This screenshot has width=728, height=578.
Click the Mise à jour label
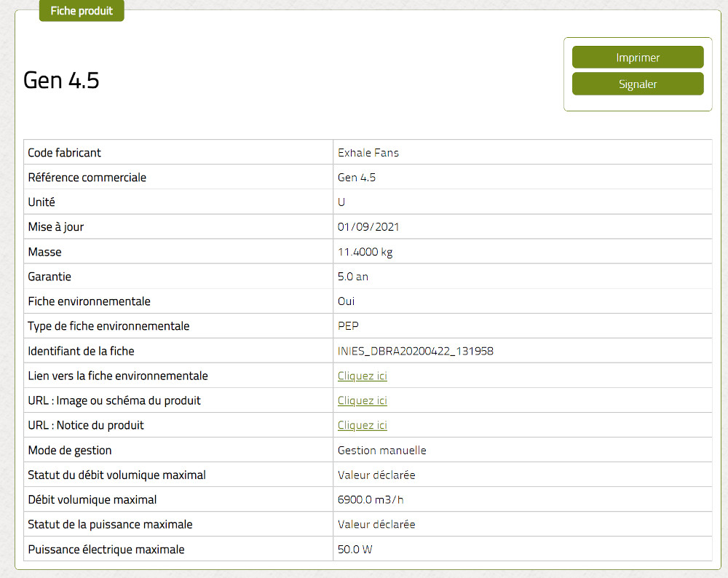pos(56,226)
